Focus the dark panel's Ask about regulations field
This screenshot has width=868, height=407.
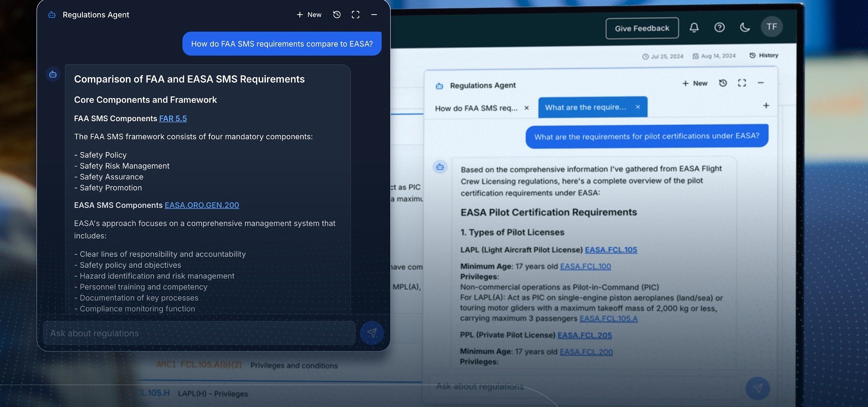199,333
